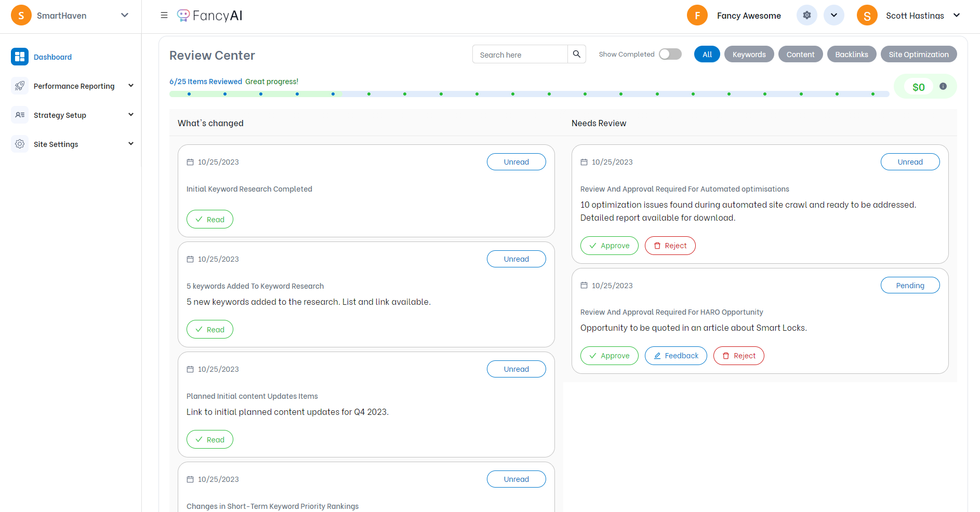Select the Keywords filter tab
980x512 pixels.
click(749, 55)
